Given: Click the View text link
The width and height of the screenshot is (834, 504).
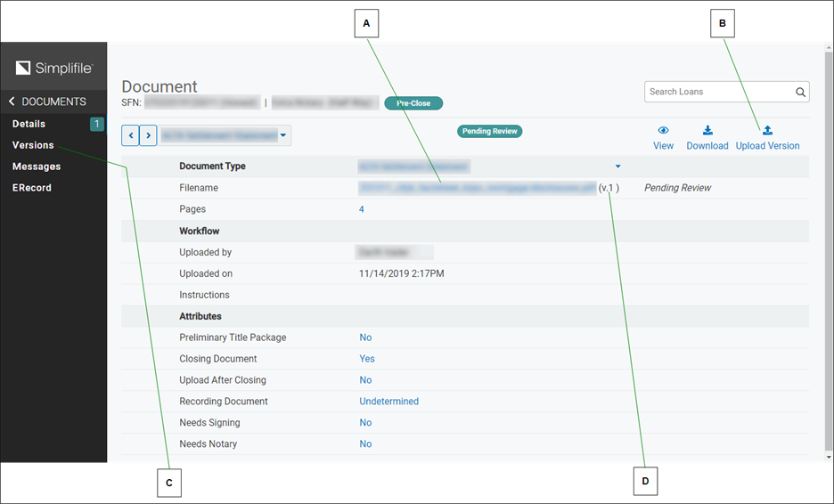Looking at the screenshot, I should [x=663, y=146].
